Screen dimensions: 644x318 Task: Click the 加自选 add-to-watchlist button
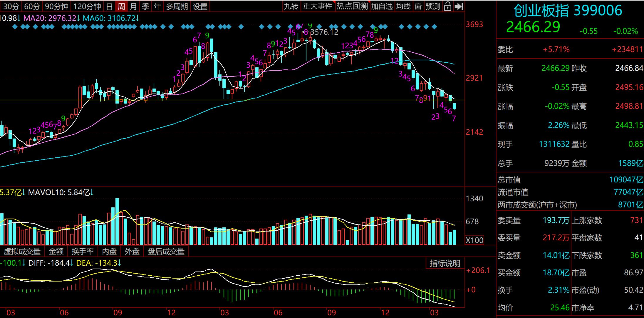coord(382,6)
